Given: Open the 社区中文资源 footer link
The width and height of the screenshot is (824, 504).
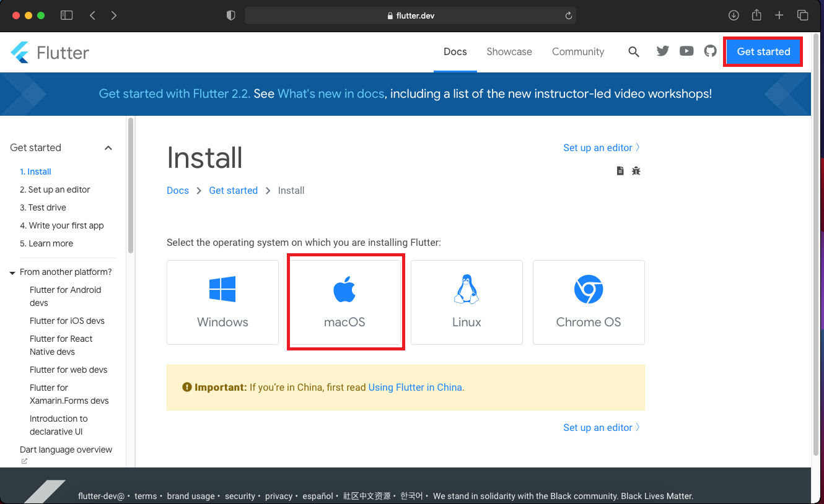Looking at the screenshot, I should point(367,496).
